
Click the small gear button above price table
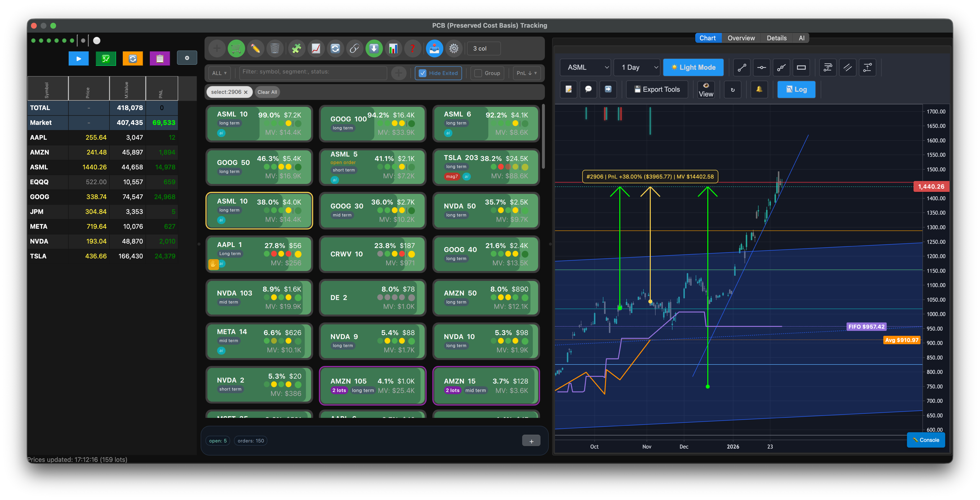pyautogui.click(x=187, y=58)
